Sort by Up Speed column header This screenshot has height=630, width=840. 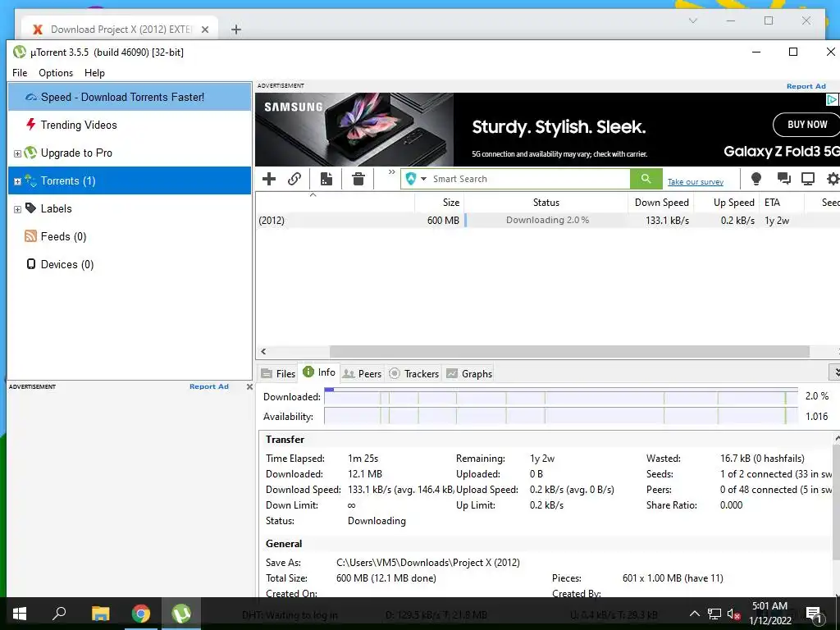727,203
